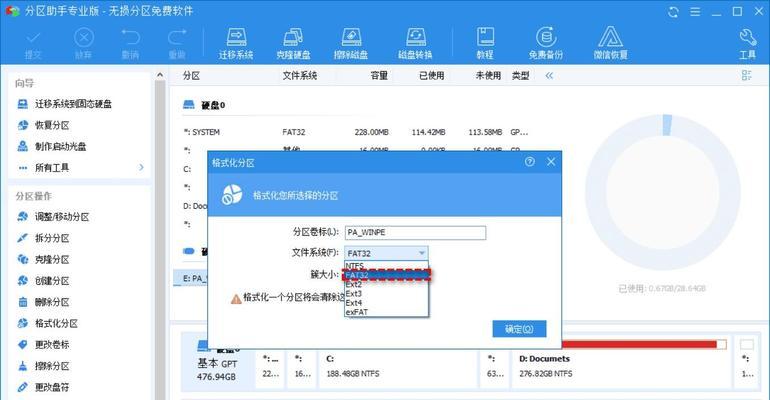Screen dimensions: 770x400
Task: Open the 磁盘转换 disk convert tool
Action: coord(415,44)
